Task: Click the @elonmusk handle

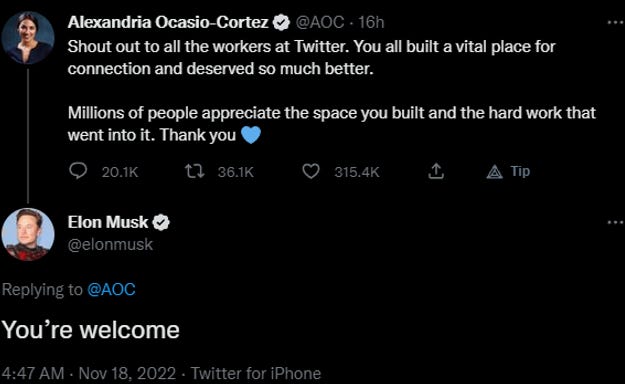Action: (x=110, y=244)
